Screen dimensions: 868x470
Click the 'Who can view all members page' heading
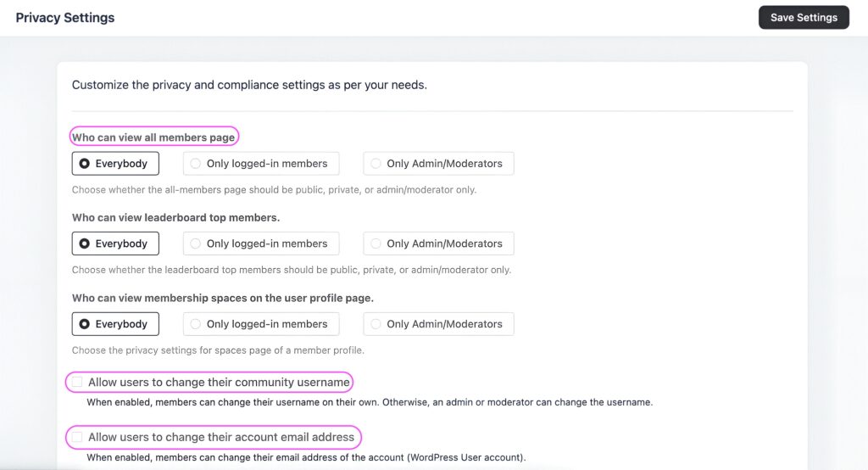click(153, 137)
